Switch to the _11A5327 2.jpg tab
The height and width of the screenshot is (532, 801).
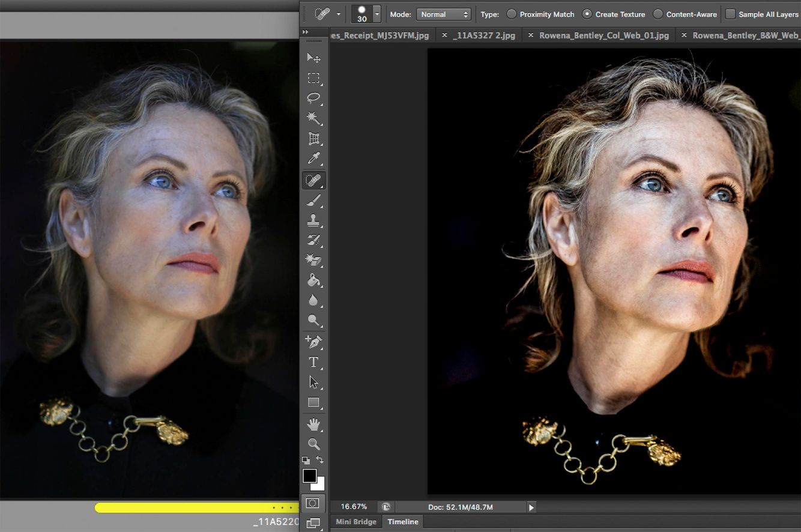click(x=484, y=35)
